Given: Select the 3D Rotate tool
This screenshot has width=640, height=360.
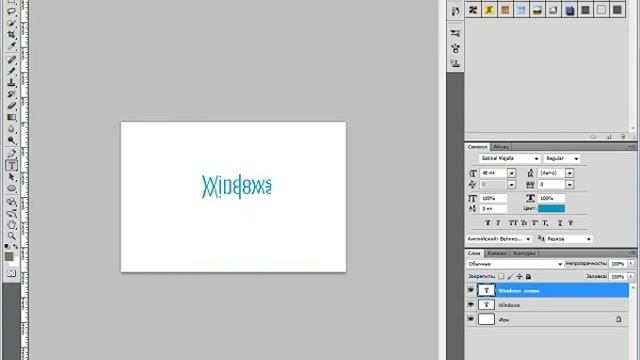Looking at the screenshot, I should click(12, 202).
